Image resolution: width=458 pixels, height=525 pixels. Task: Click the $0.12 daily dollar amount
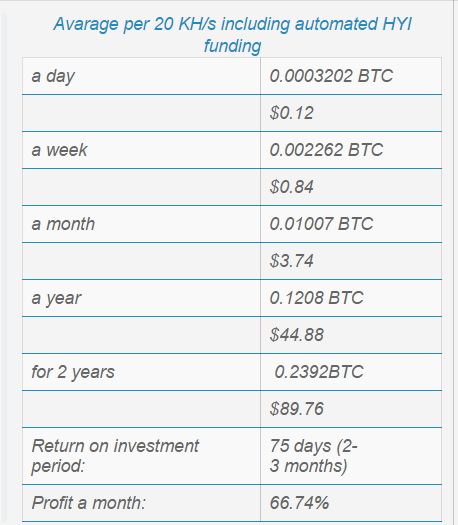[x=292, y=113]
